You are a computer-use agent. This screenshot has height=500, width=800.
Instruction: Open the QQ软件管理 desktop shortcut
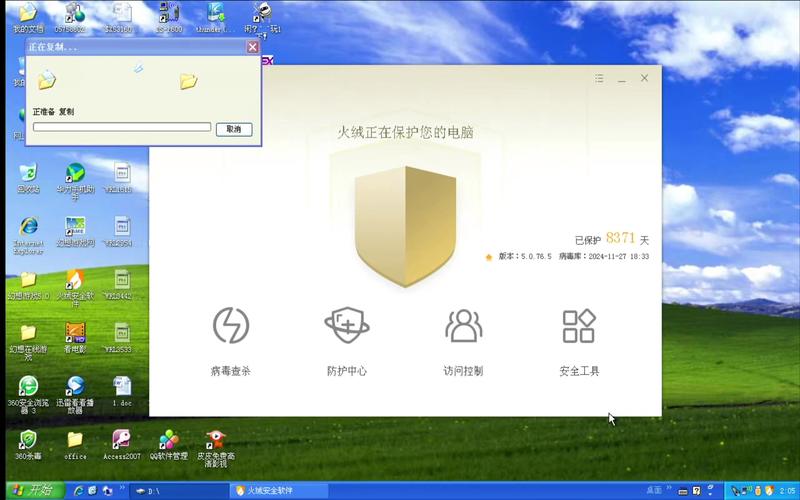click(169, 444)
